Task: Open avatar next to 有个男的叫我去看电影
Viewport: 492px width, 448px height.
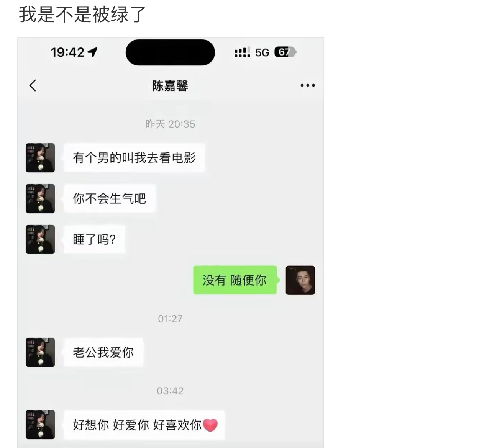Action: (x=40, y=158)
